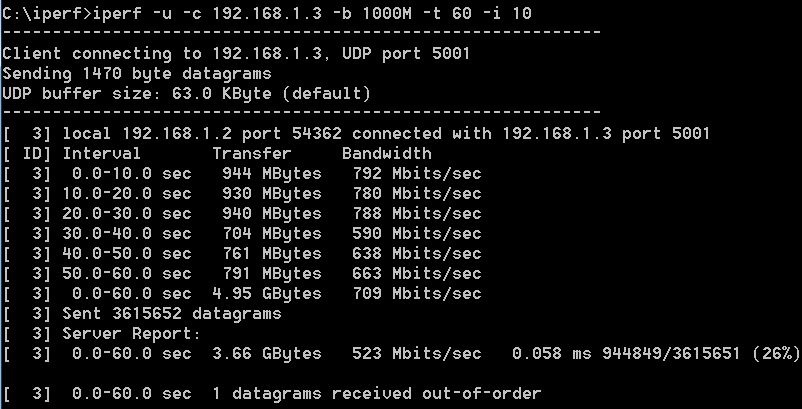802x409 pixels.
Task: Click the 590 Mbits/sec bandwidth value
Action: pyautogui.click(x=417, y=234)
